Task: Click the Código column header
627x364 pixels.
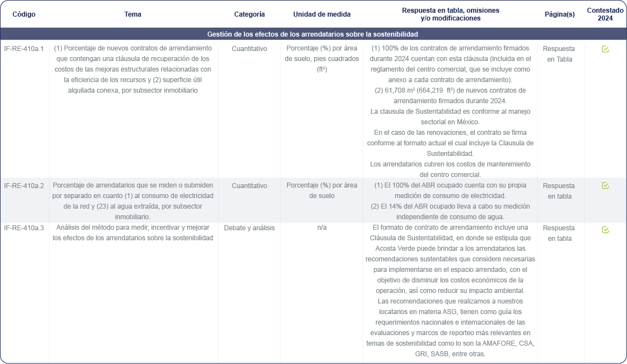Action: tap(24, 14)
